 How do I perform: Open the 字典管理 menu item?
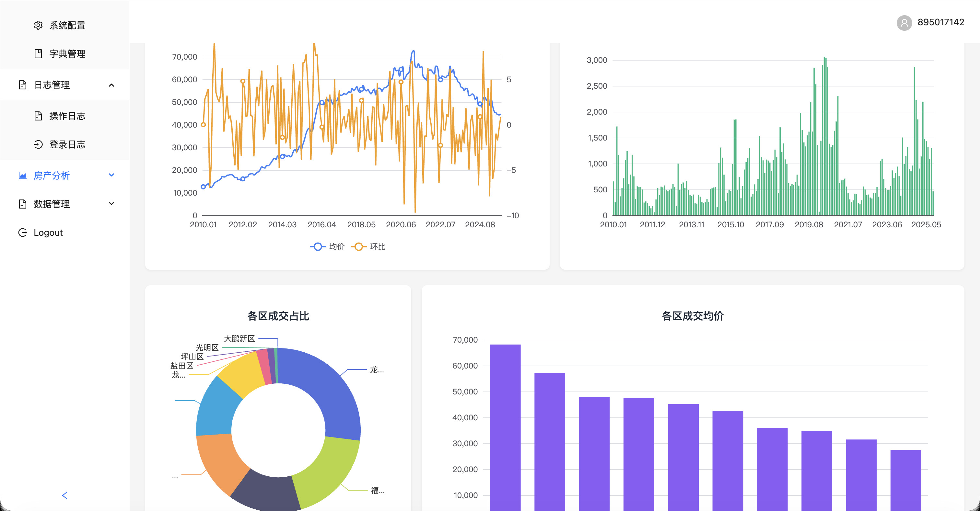[x=67, y=54]
